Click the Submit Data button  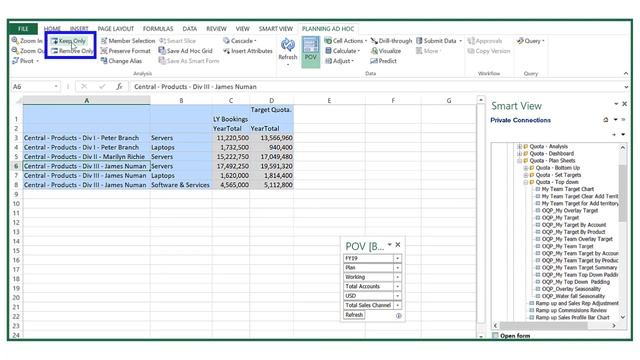click(439, 41)
